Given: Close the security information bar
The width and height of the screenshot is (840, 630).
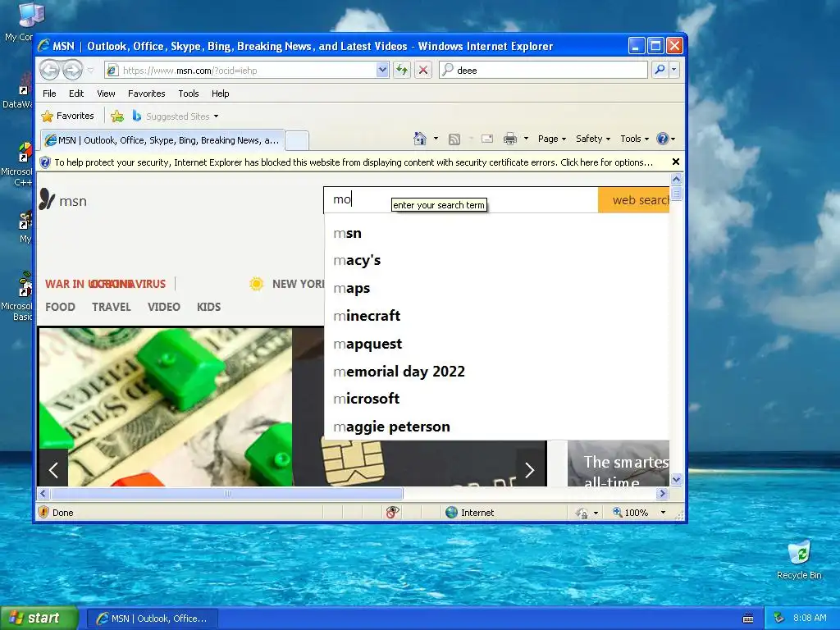Looking at the screenshot, I should 676,162.
